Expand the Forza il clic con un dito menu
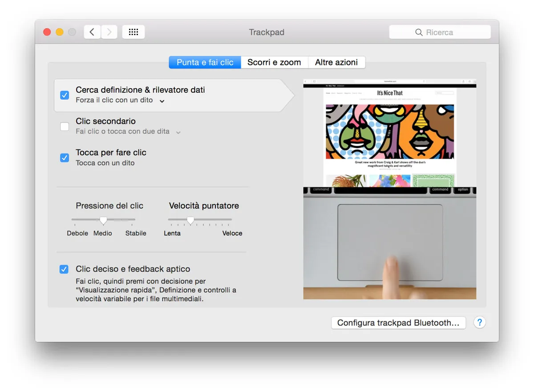534x392 pixels. (162, 101)
